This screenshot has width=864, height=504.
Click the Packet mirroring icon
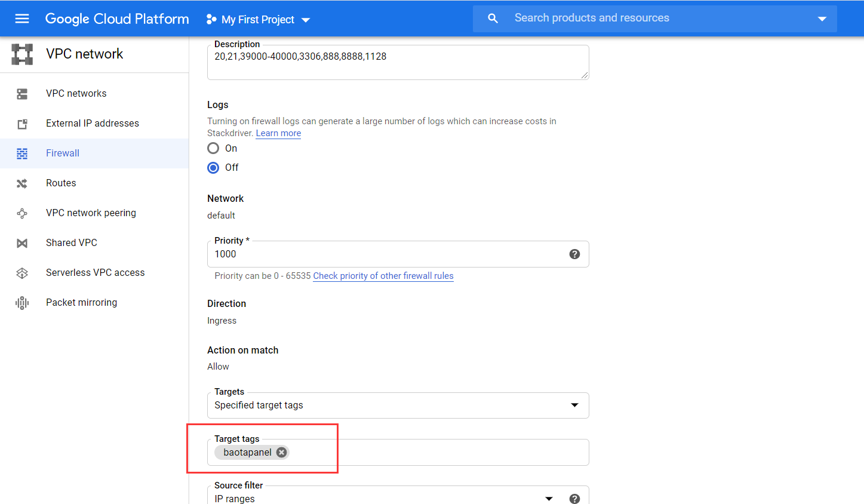pyautogui.click(x=22, y=303)
